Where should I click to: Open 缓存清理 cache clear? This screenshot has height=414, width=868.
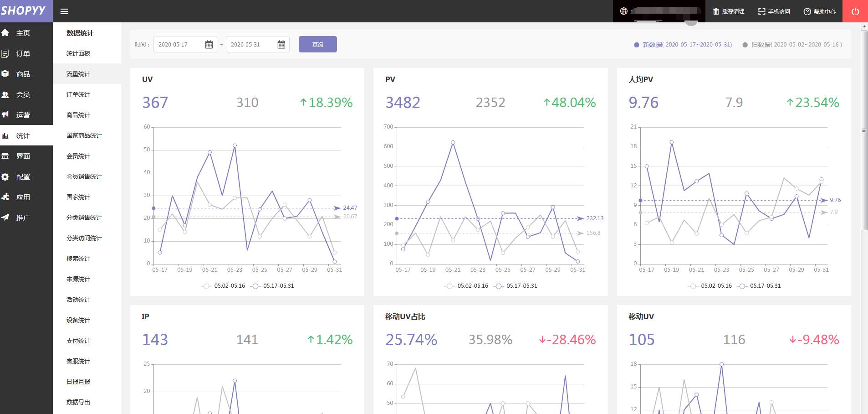729,11
